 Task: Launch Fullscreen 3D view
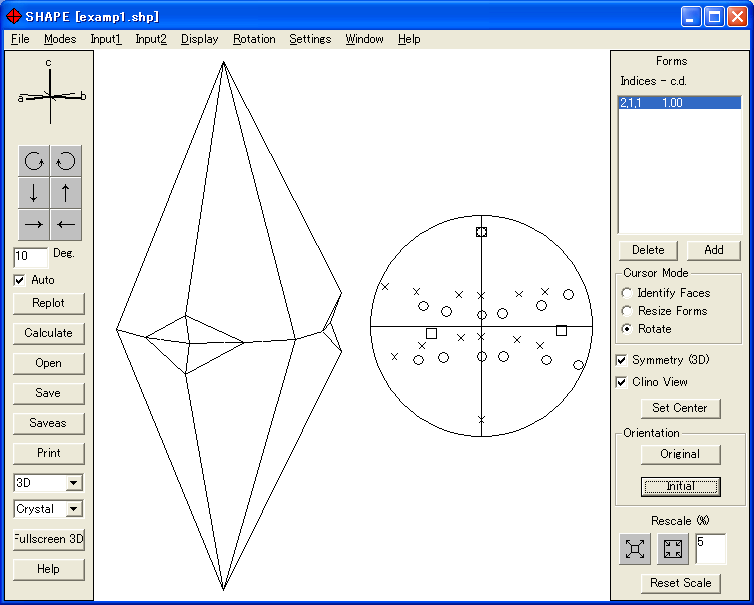(x=49, y=539)
